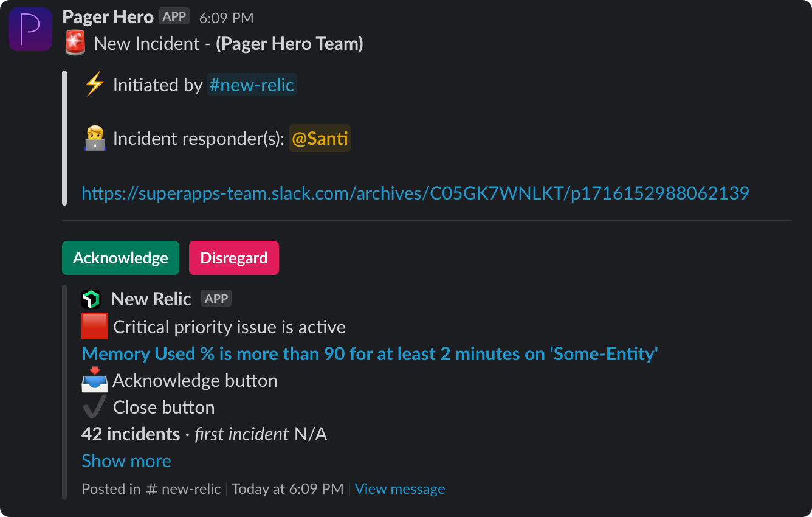Open the @Santi user mention

coord(320,139)
